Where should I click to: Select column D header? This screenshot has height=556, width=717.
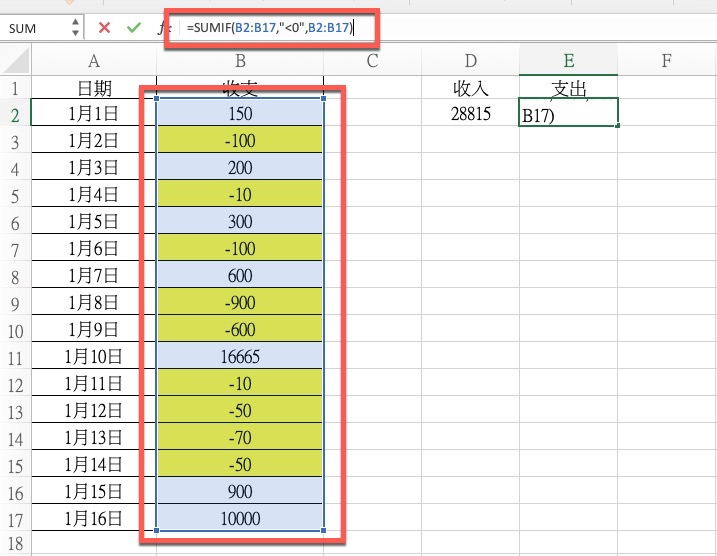(x=470, y=60)
